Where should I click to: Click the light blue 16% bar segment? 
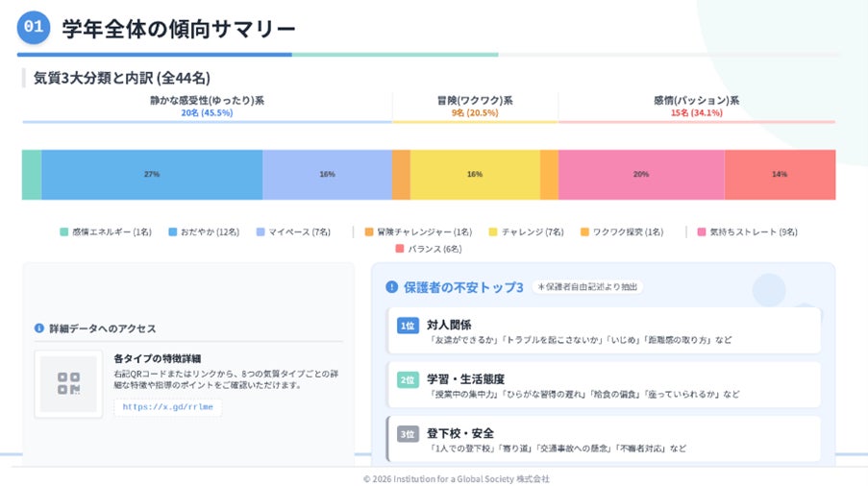tap(328, 175)
